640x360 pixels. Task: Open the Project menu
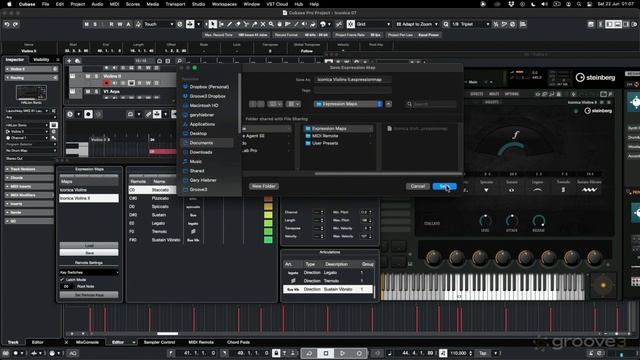point(78,4)
